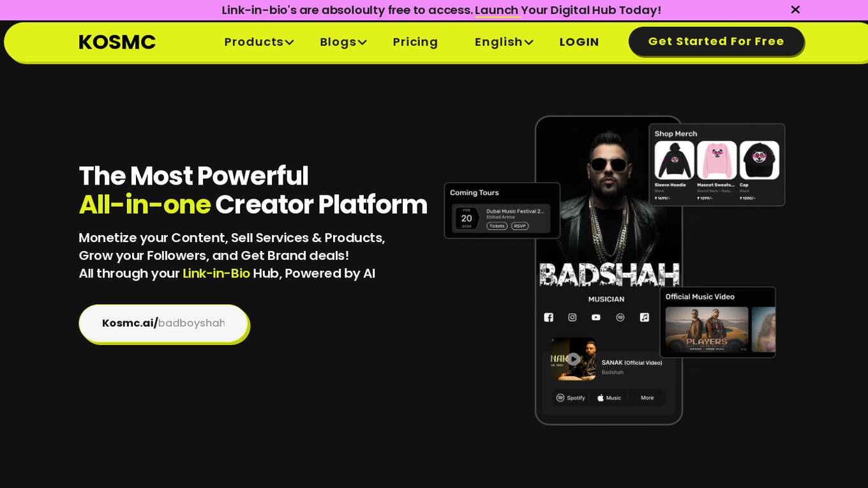Click the Tickets button for Dubai festival
868x488 pixels.
pyautogui.click(x=497, y=226)
